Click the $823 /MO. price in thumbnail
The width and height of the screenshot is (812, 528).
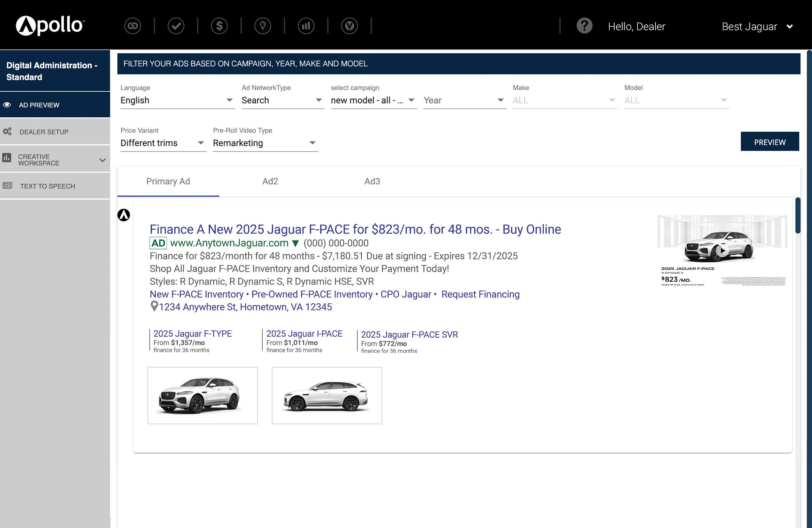click(x=676, y=280)
